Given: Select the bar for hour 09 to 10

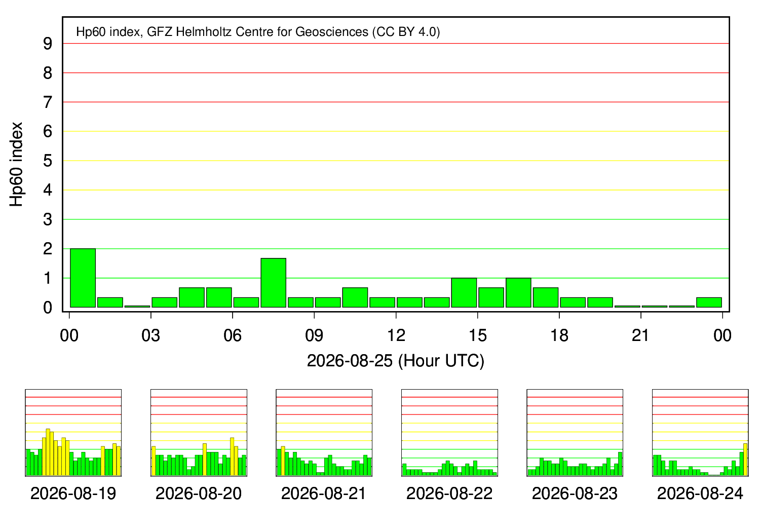Looking at the screenshot, I should coord(328,302).
